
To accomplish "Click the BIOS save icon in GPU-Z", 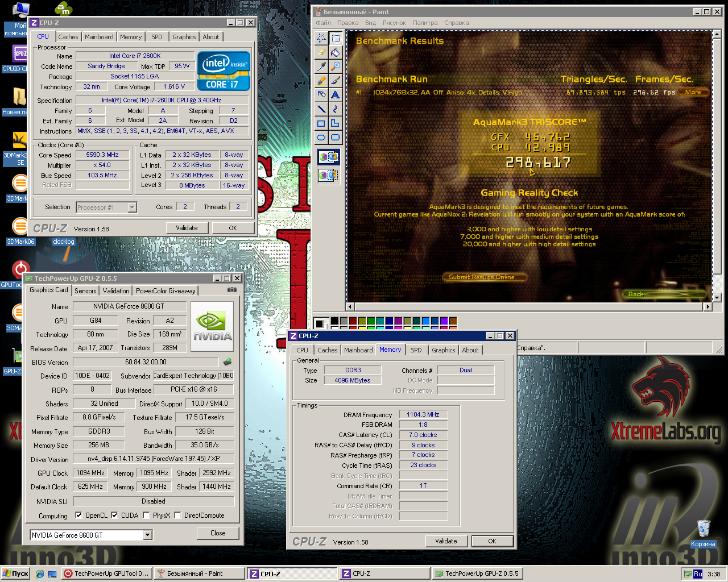I will [227, 361].
